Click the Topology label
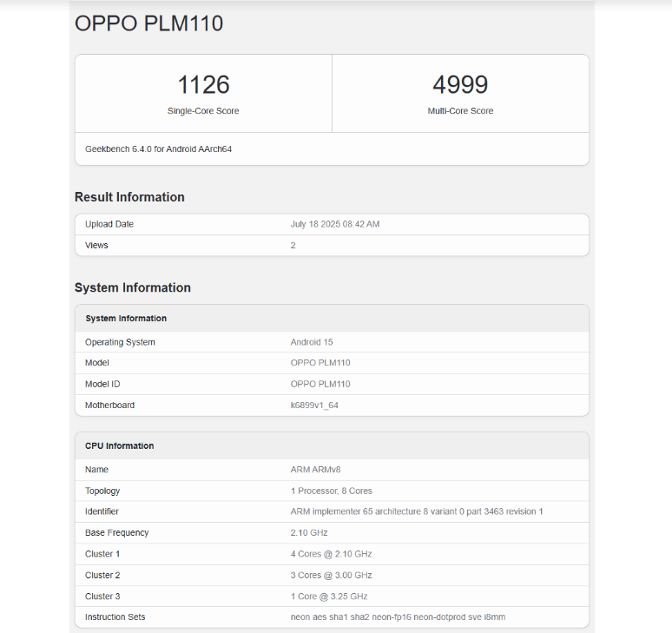Image resolution: width=672 pixels, height=633 pixels. pyautogui.click(x=102, y=491)
